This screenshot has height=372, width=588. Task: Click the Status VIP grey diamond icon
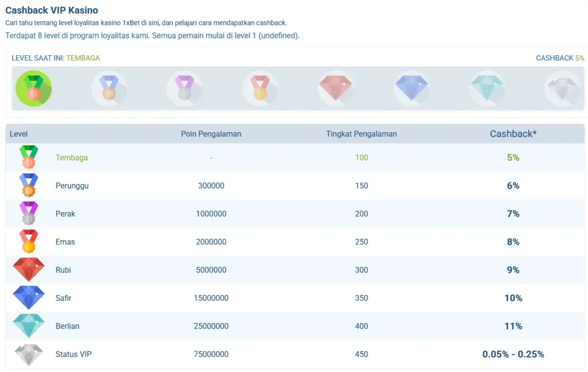coord(29,354)
